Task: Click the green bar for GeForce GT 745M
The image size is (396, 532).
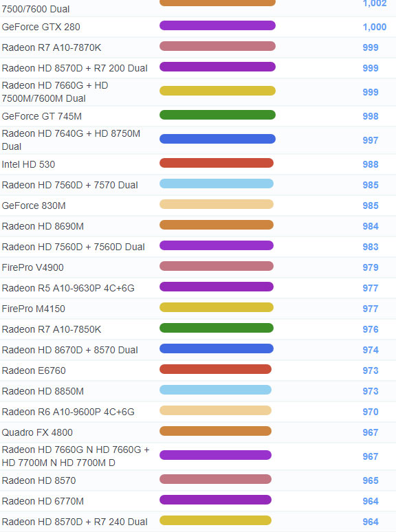Action: (217, 115)
